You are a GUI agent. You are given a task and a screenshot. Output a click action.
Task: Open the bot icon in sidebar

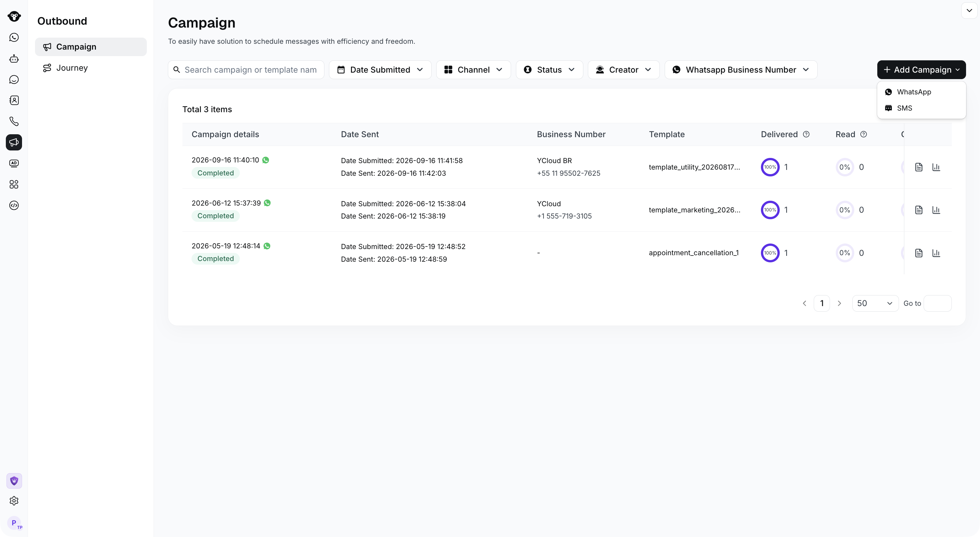point(14,59)
